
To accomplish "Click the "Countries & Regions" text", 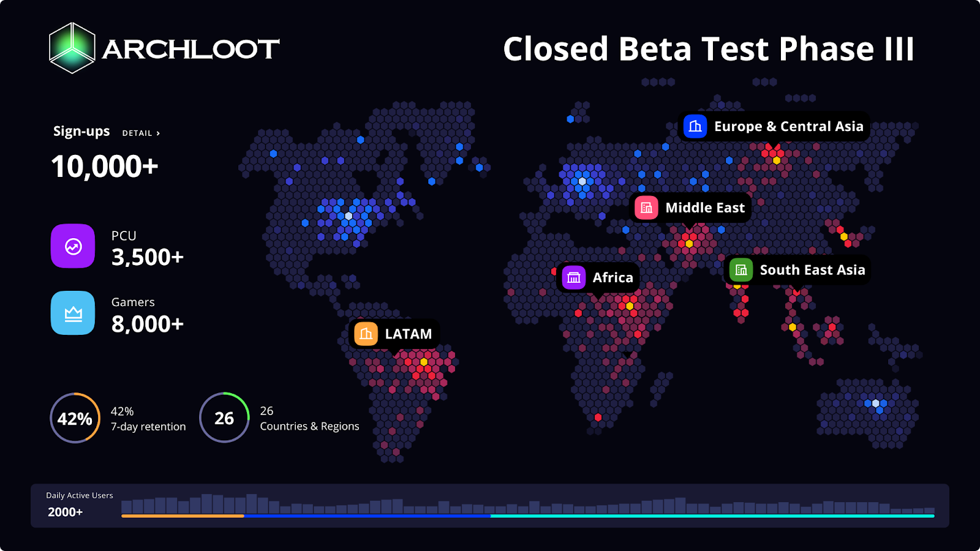I will (309, 426).
